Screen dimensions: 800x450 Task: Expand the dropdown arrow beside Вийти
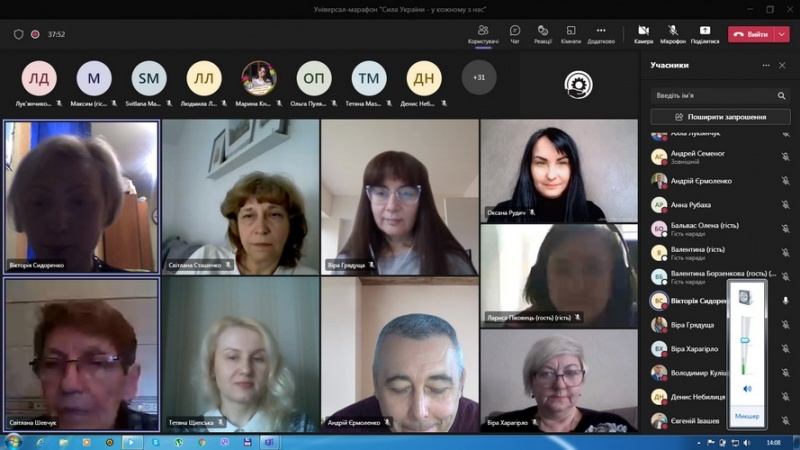tap(782, 34)
